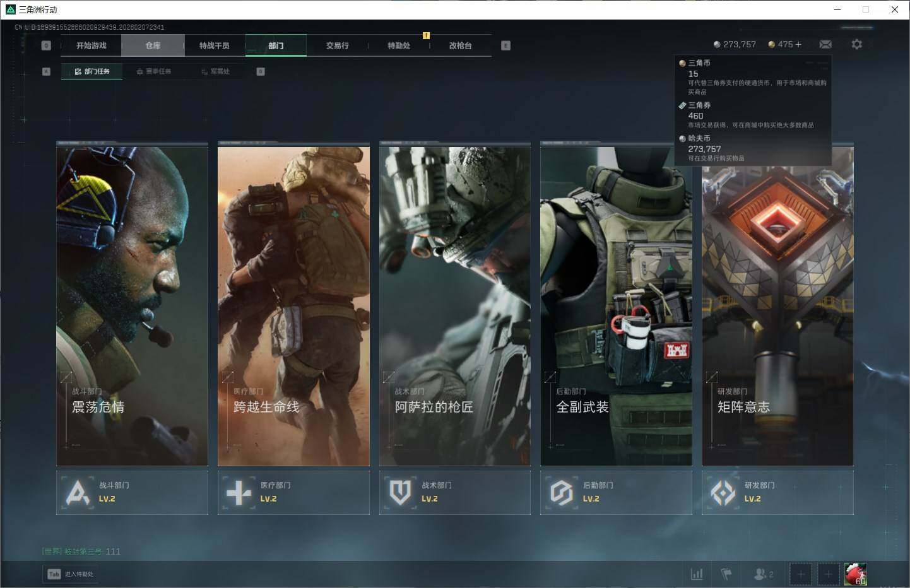Select the 特勤处 tab
Image resolution: width=910 pixels, height=588 pixels.
[x=399, y=45]
